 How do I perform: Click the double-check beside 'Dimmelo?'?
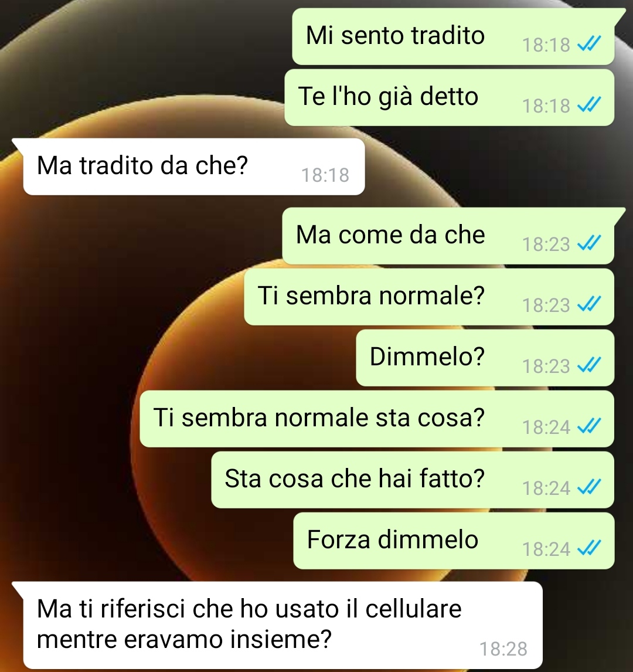(589, 365)
